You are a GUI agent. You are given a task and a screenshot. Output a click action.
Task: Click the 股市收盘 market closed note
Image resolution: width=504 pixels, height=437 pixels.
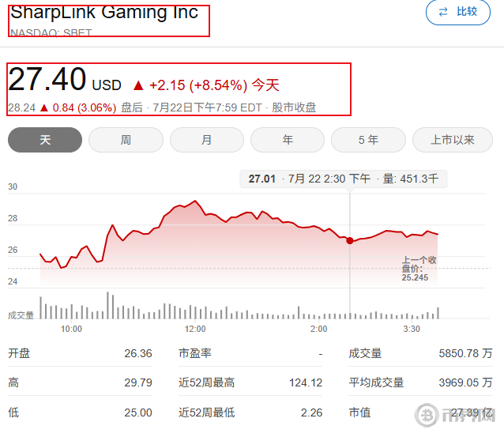tap(294, 107)
